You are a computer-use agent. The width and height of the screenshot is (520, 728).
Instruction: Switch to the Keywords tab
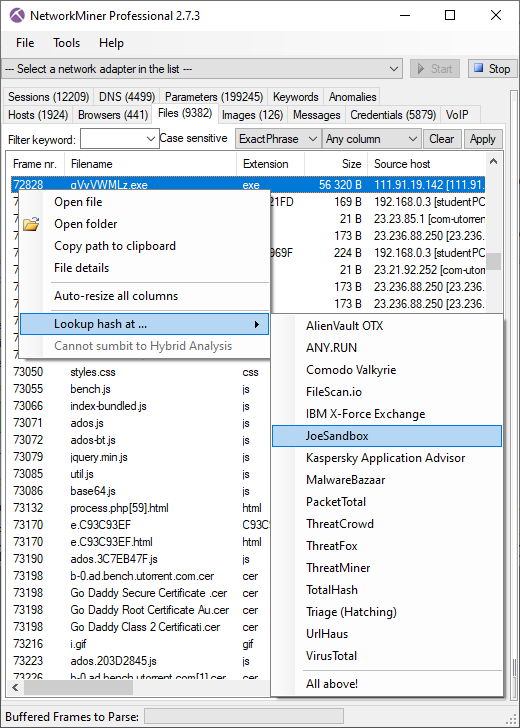point(296,97)
